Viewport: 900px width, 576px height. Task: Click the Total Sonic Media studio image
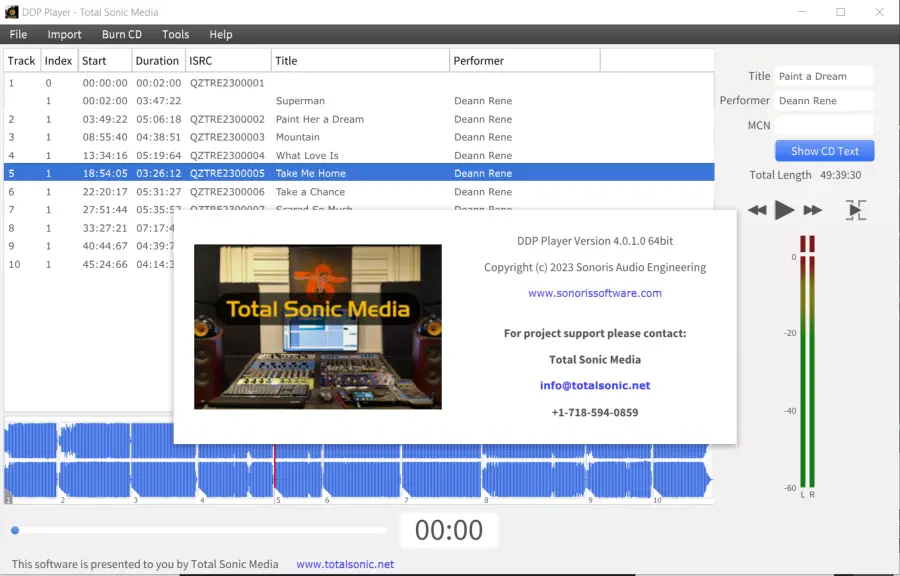tap(317, 326)
